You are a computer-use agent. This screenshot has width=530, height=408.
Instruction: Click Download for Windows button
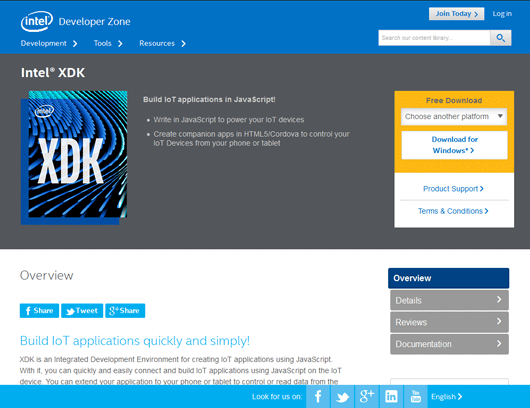coord(454,145)
